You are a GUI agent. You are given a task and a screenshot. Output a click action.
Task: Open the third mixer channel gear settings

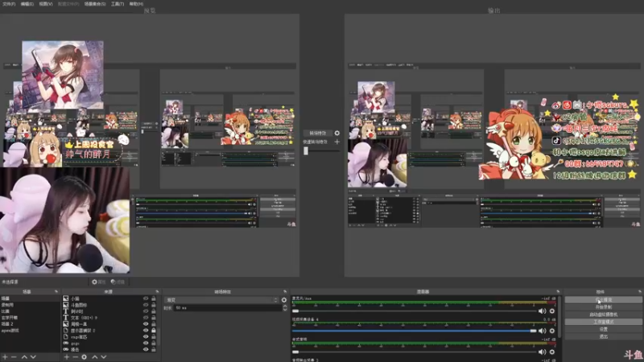pyautogui.click(x=552, y=352)
